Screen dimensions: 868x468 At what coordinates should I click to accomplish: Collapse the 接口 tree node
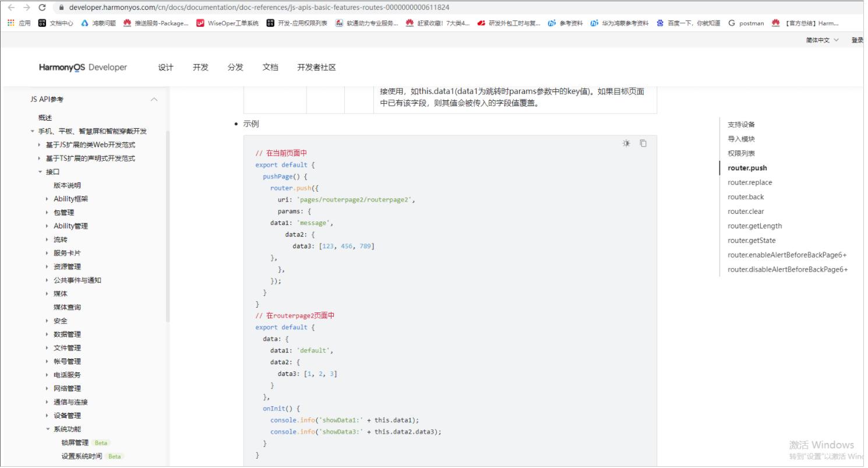point(40,172)
